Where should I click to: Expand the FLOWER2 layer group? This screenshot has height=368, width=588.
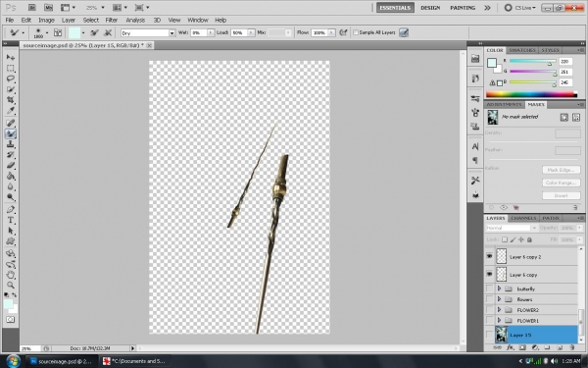tap(499, 310)
